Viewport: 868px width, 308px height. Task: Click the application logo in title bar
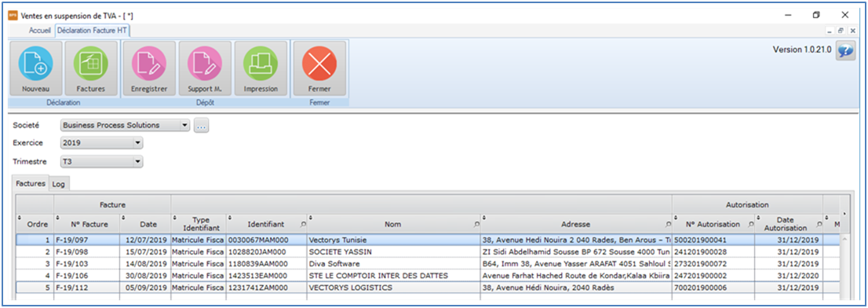(x=13, y=15)
